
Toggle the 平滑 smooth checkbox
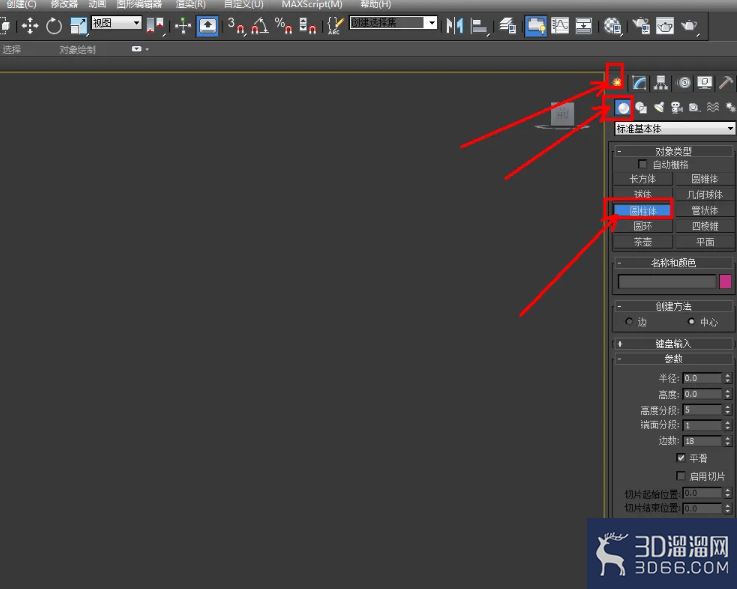click(681, 457)
